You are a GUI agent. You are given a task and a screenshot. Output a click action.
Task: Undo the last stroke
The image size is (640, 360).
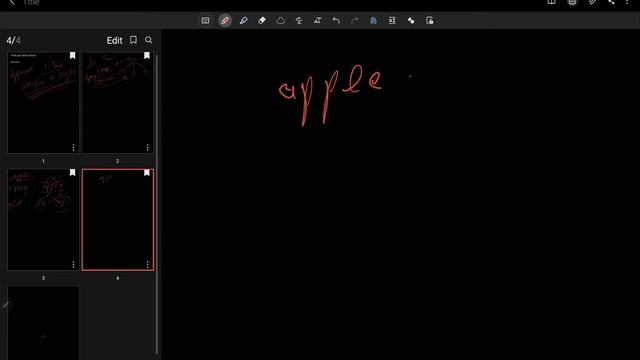[336, 20]
